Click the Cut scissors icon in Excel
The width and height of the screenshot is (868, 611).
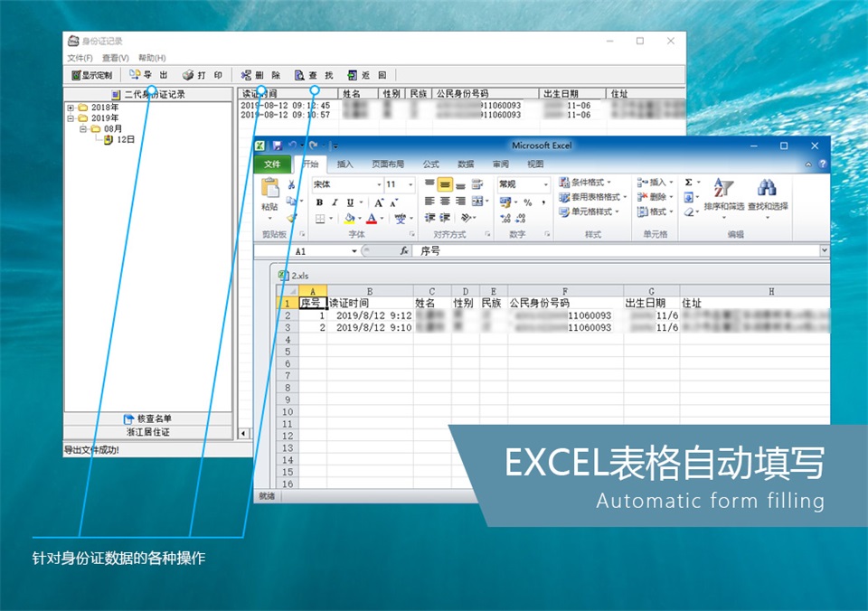(292, 185)
